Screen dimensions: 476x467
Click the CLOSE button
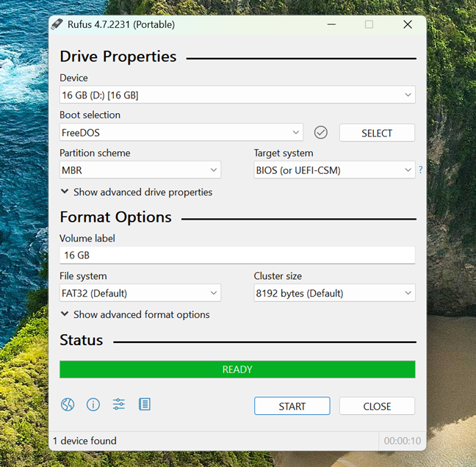pos(377,406)
